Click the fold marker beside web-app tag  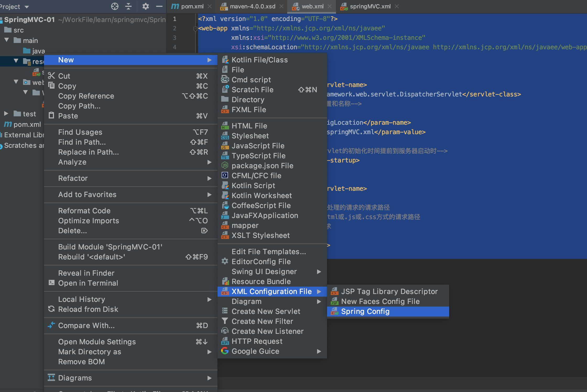tap(195, 29)
